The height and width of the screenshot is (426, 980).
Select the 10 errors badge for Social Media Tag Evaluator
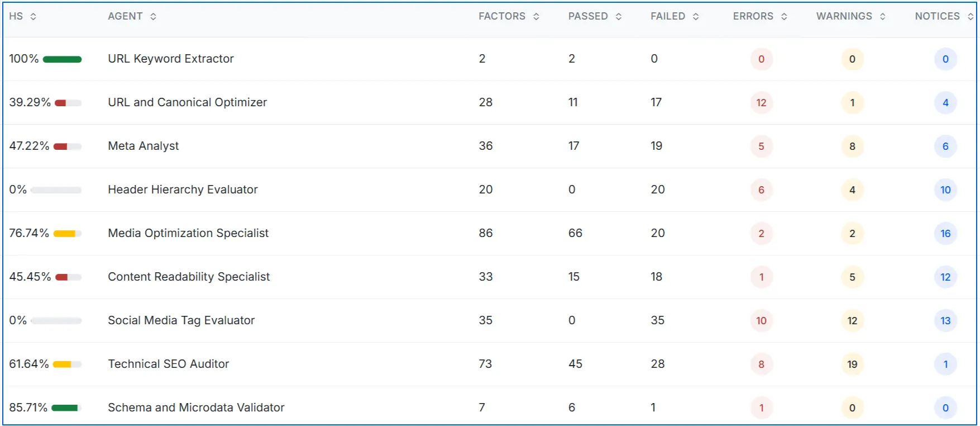click(x=761, y=320)
